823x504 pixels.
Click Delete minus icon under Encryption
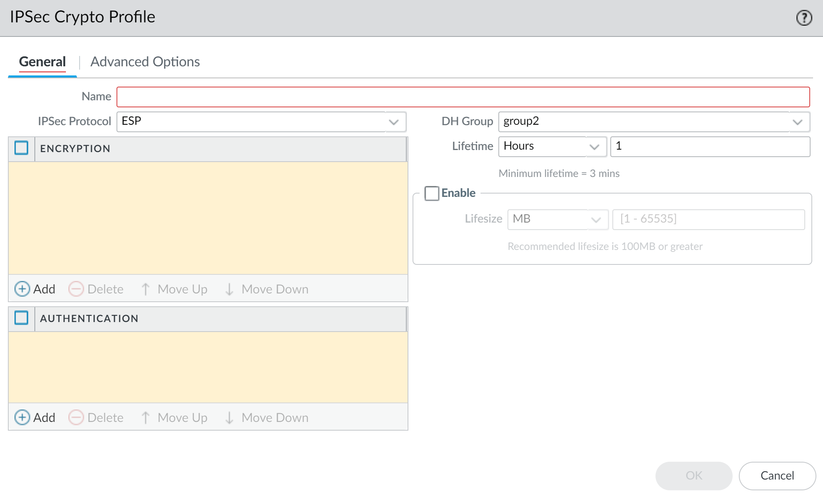(76, 289)
